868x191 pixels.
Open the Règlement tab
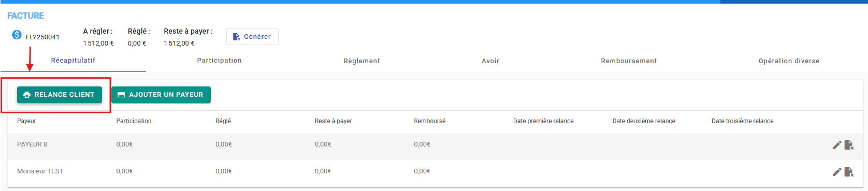[361, 61]
